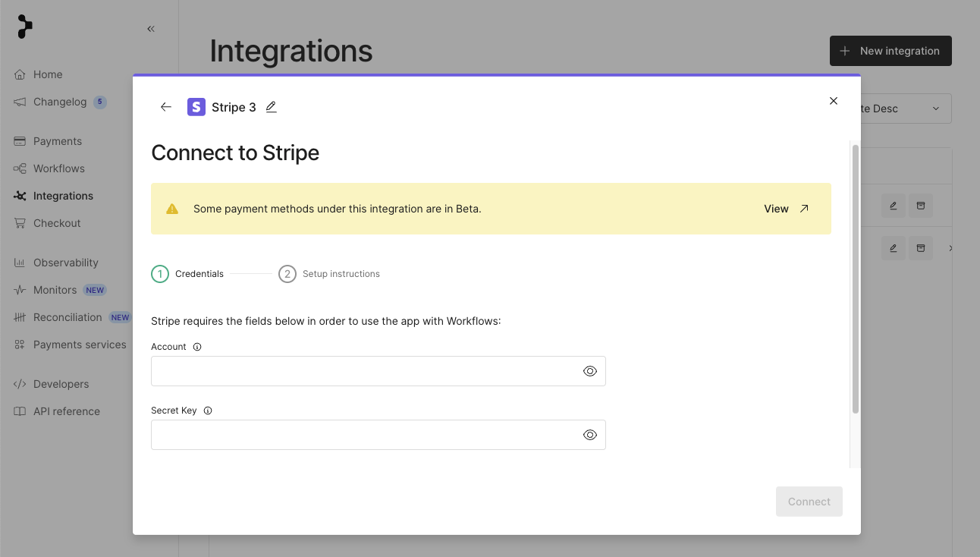980x557 pixels.
Task: Click inside the Secret Key input field
Action: pyautogui.click(x=378, y=435)
